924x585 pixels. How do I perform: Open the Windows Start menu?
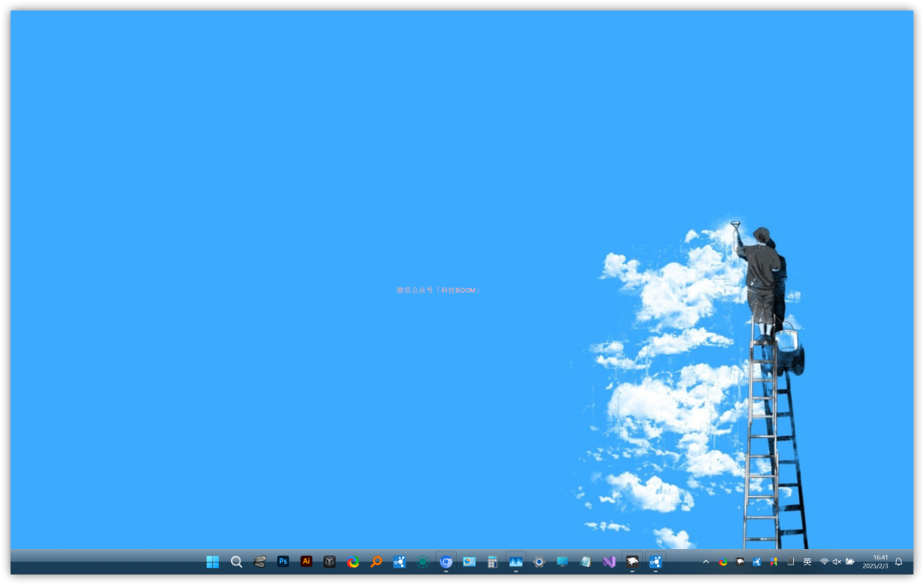coord(213,562)
